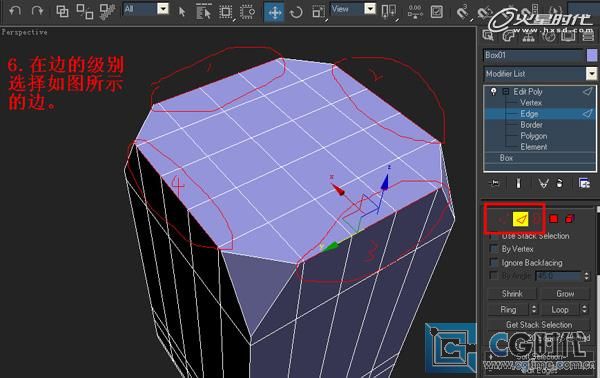Click the Shrink selection button

[x=512, y=294]
